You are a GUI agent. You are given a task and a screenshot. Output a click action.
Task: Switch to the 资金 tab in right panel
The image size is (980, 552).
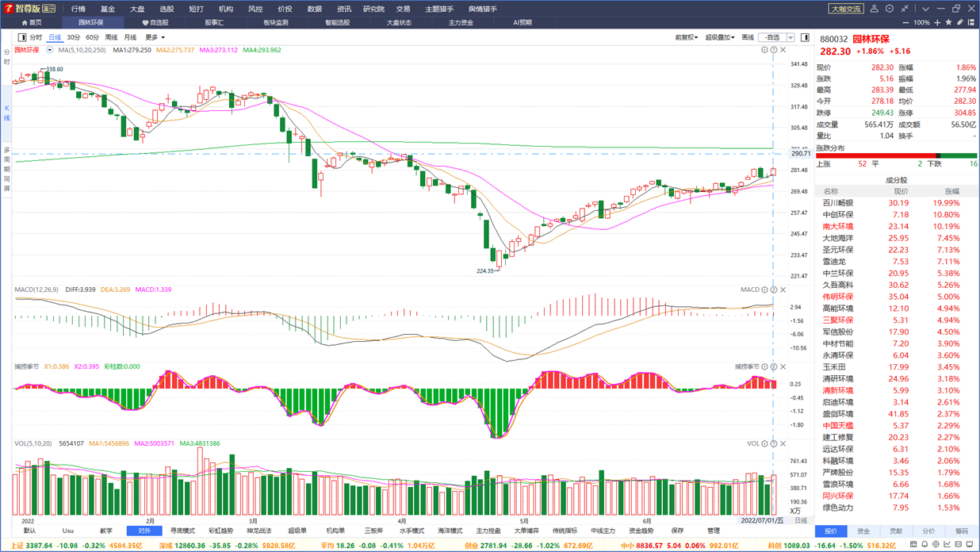tap(863, 531)
